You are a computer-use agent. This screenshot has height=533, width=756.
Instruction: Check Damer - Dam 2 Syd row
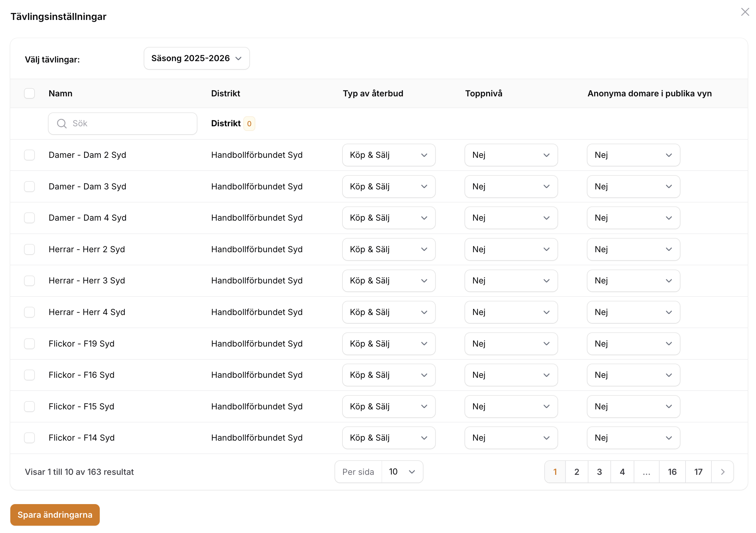point(30,155)
